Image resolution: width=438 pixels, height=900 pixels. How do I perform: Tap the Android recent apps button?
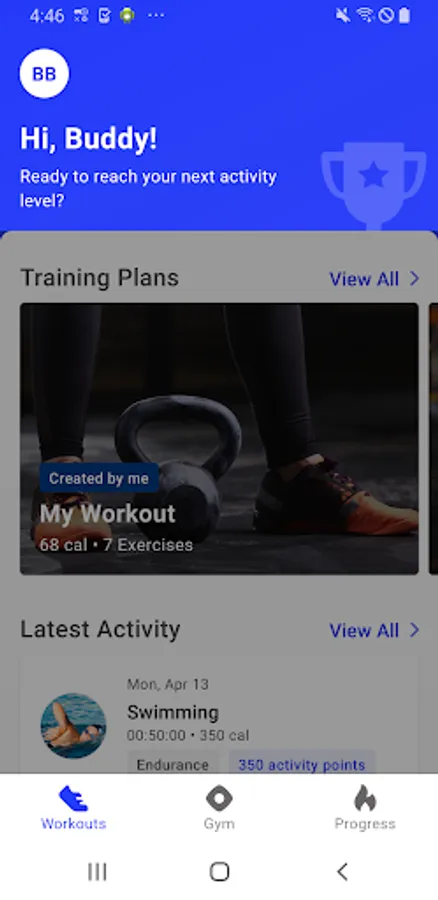click(x=97, y=872)
